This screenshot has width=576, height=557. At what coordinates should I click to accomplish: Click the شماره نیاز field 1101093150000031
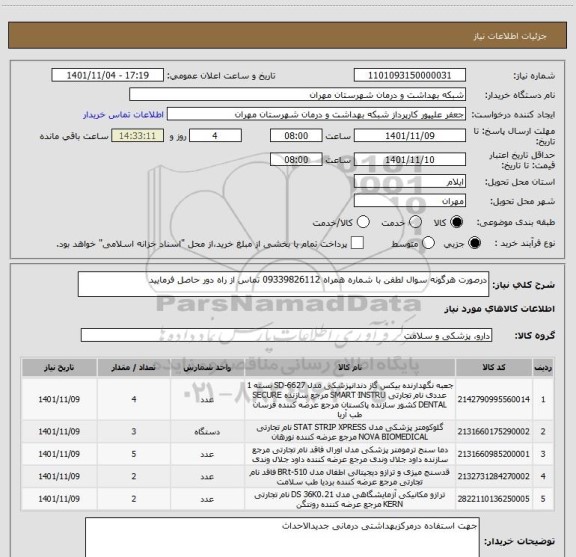(x=410, y=75)
